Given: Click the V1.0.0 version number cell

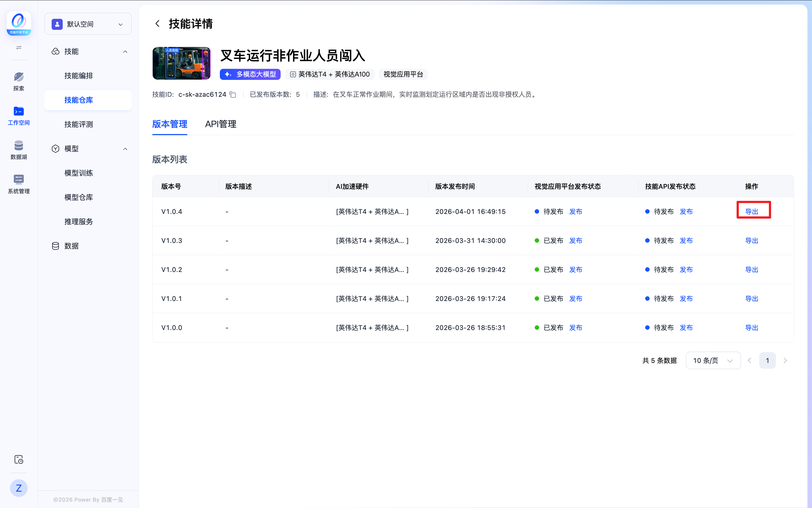Looking at the screenshot, I should click(172, 328).
